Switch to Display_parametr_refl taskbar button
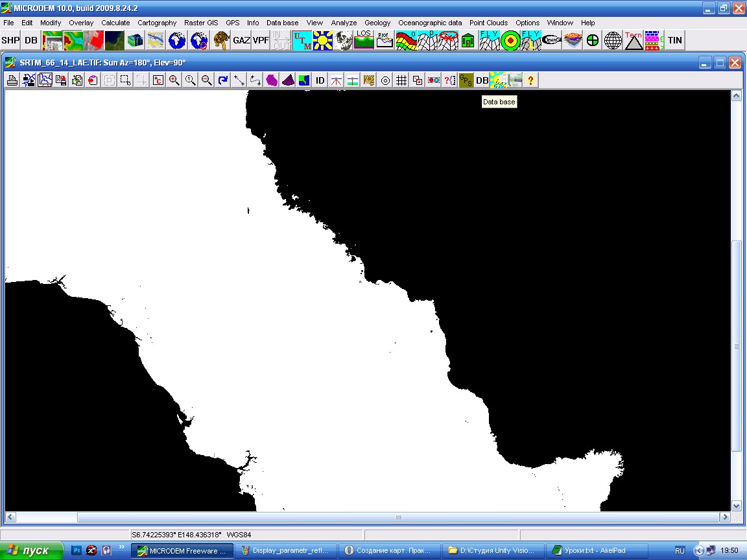Image resolution: width=747 pixels, height=560 pixels. pyautogui.click(x=285, y=550)
